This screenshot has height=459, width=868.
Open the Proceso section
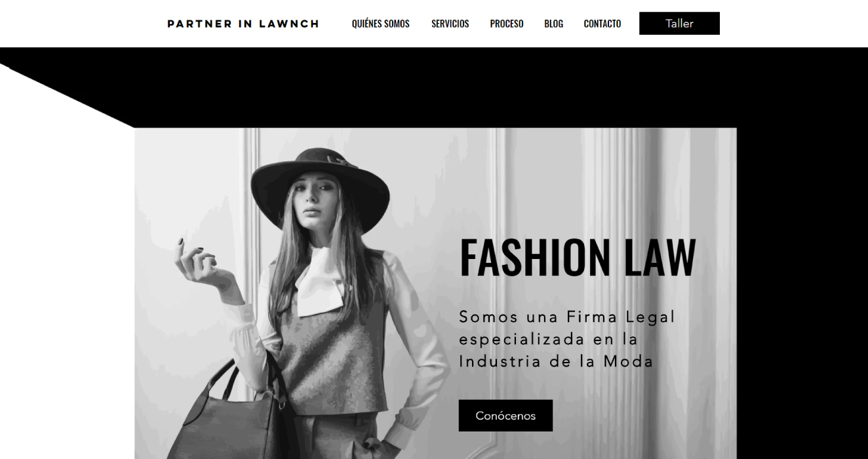(507, 24)
